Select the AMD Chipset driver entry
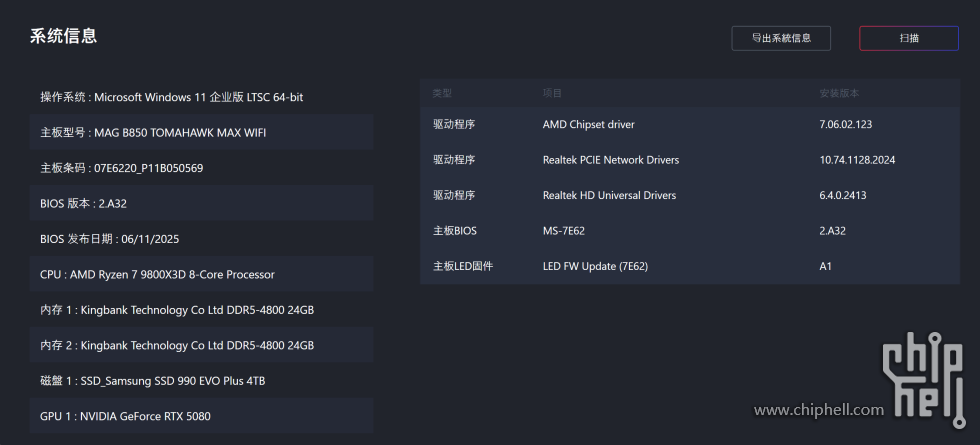The height and width of the screenshot is (445, 980). pos(588,124)
